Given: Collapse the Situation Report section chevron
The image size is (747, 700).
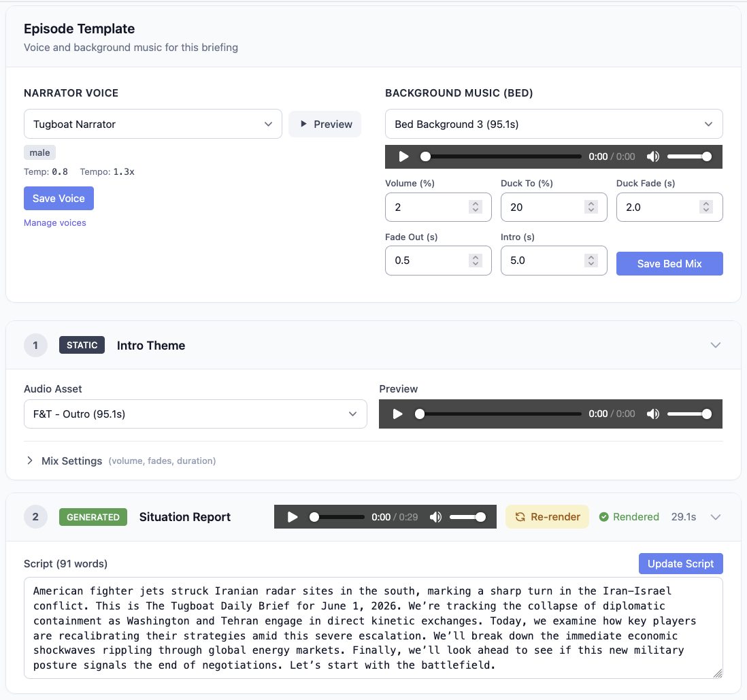Looking at the screenshot, I should 716,517.
